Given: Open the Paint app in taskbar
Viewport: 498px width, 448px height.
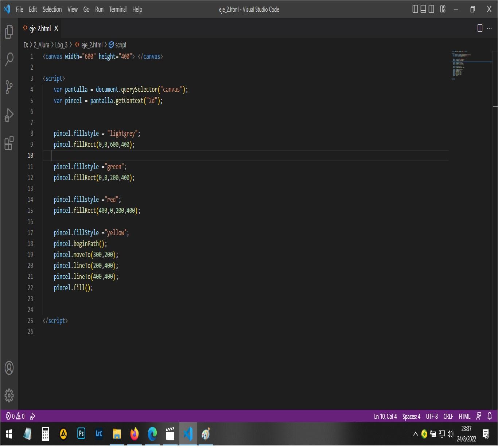Looking at the screenshot, I should pyautogui.click(x=206, y=434).
